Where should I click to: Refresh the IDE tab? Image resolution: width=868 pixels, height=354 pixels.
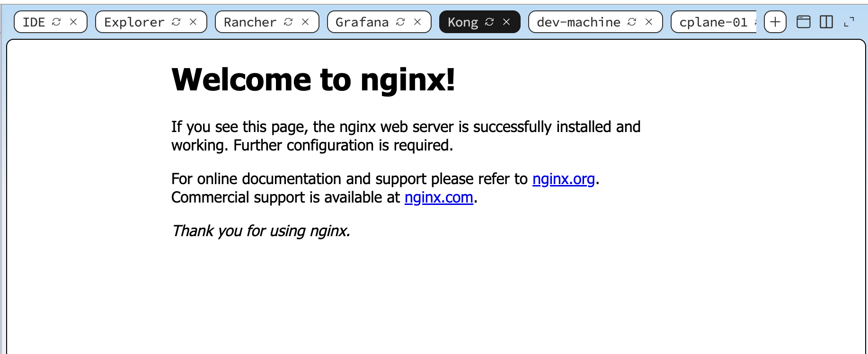point(56,22)
